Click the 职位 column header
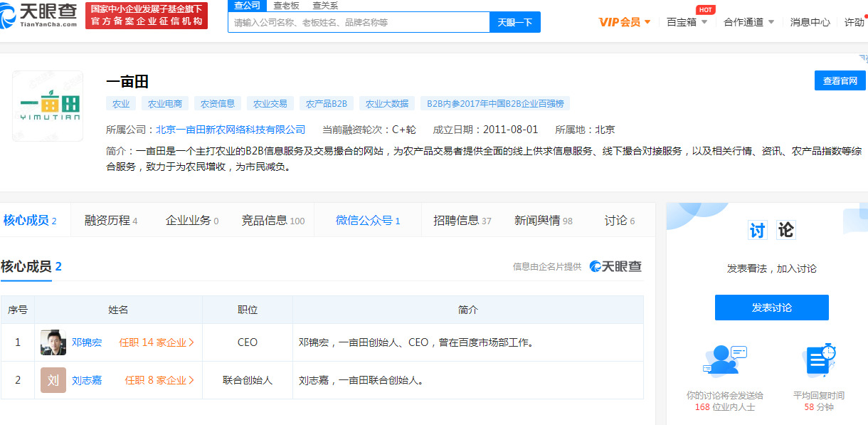The width and height of the screenshot is (868, 425). [x=248, y=310]
